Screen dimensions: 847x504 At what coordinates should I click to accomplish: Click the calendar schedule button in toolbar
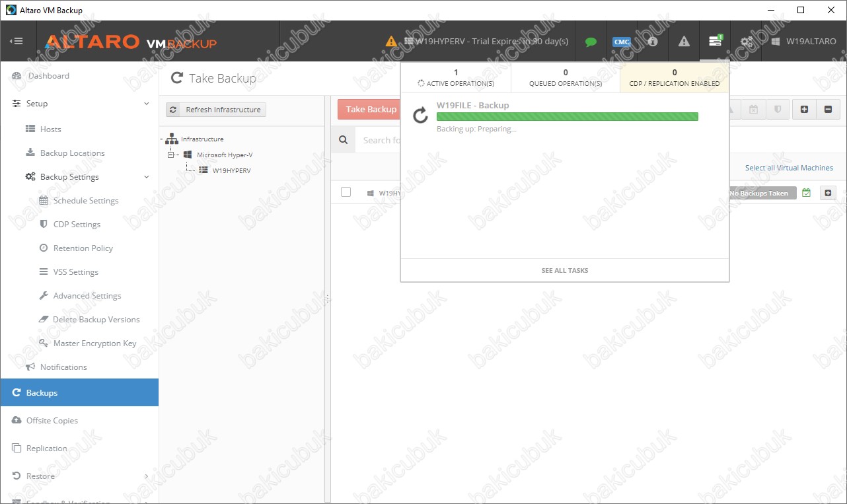(x=754, y=110)
